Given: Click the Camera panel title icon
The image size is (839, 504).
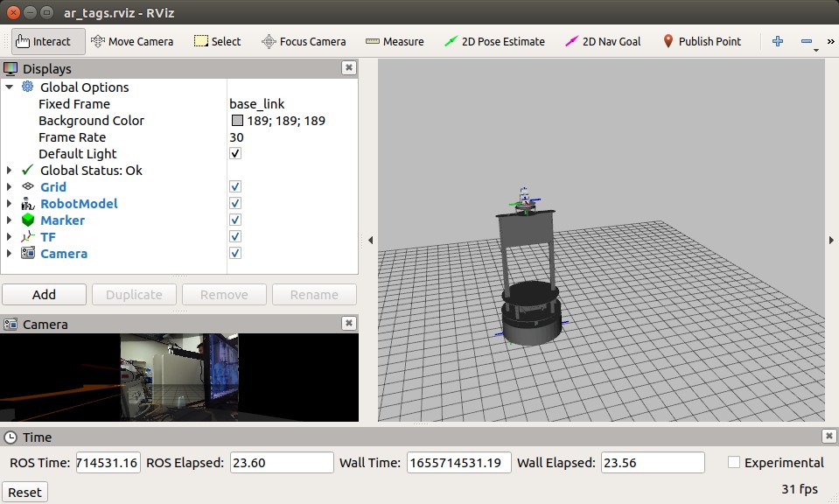Looking at the screenshot, I should click(x=10, y=324).
